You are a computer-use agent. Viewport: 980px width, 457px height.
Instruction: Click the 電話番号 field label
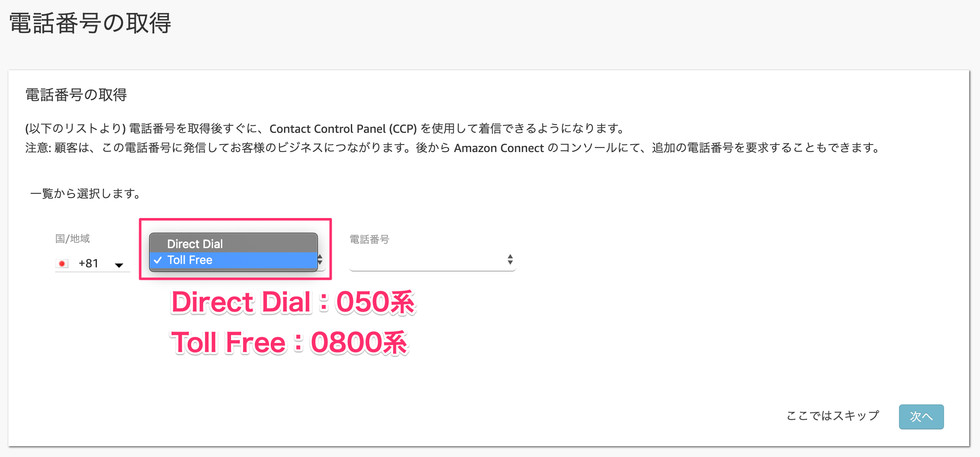pyautogui.click(x=369, y=239)
